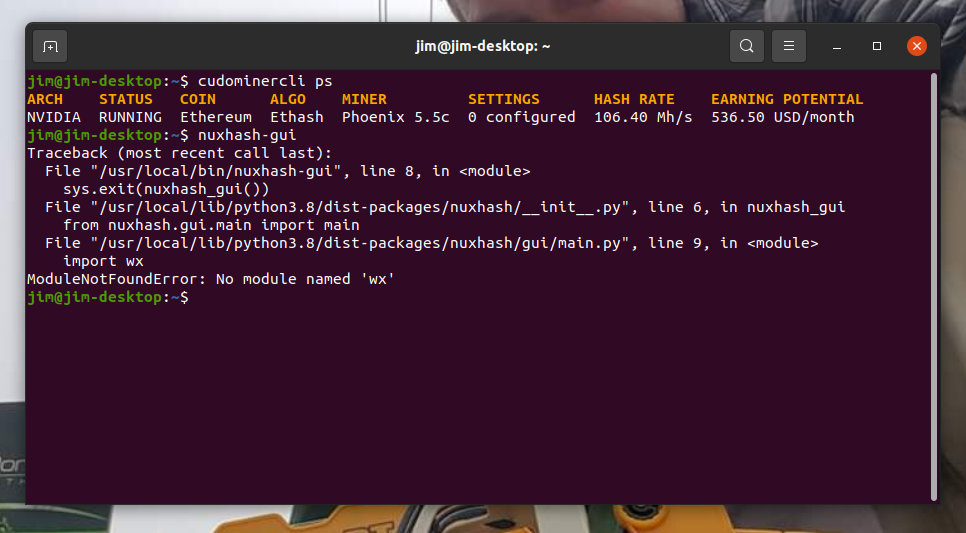The width and height of the screenshot is (966, 533).
Task: Click the NVIDIA value
Action: pyautogui.click(x=54, y=117)
